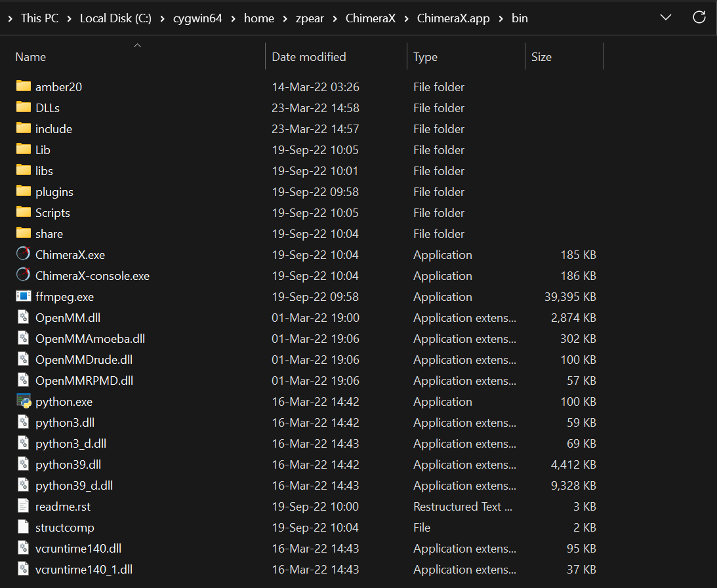Sort by Date modified column header

308,57
